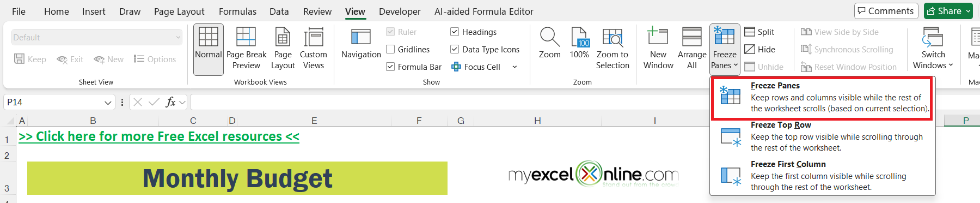Open a New Window
Screen dimensions: 980x203
tap(658, 49)
